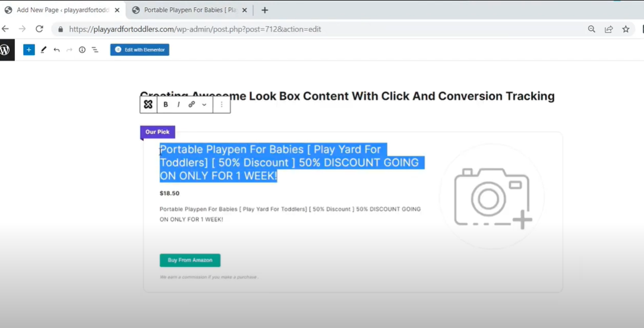
Task: Click the commission disclaimer text
Action: tap(209, 277)
